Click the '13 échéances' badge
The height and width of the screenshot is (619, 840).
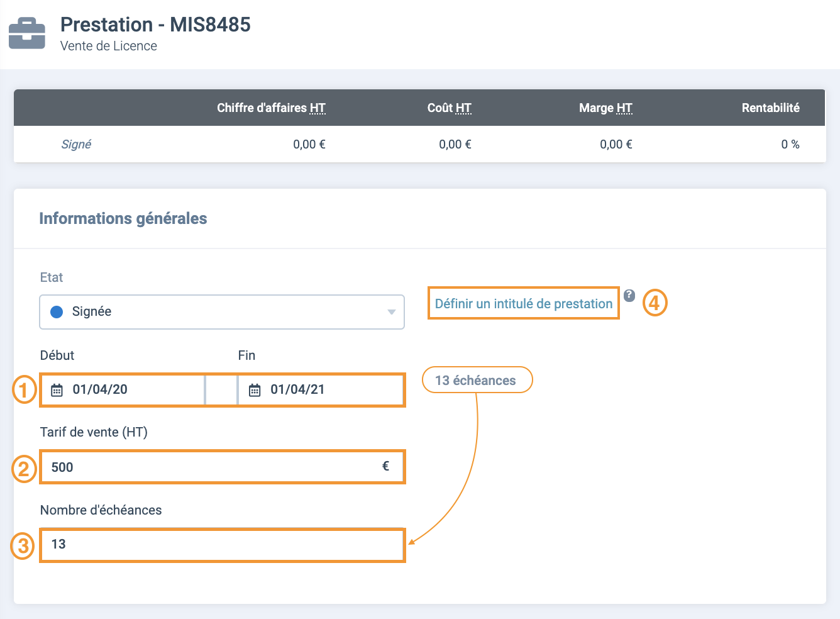(x=477, y=381)
